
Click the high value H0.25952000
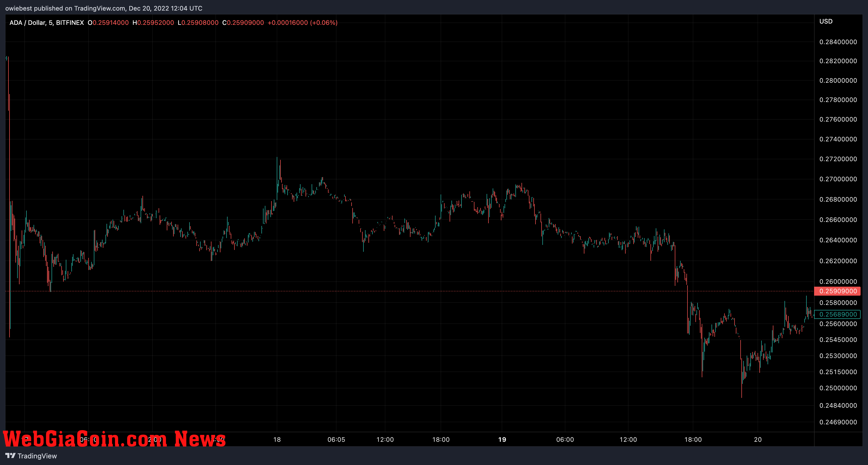coord(153,22)
